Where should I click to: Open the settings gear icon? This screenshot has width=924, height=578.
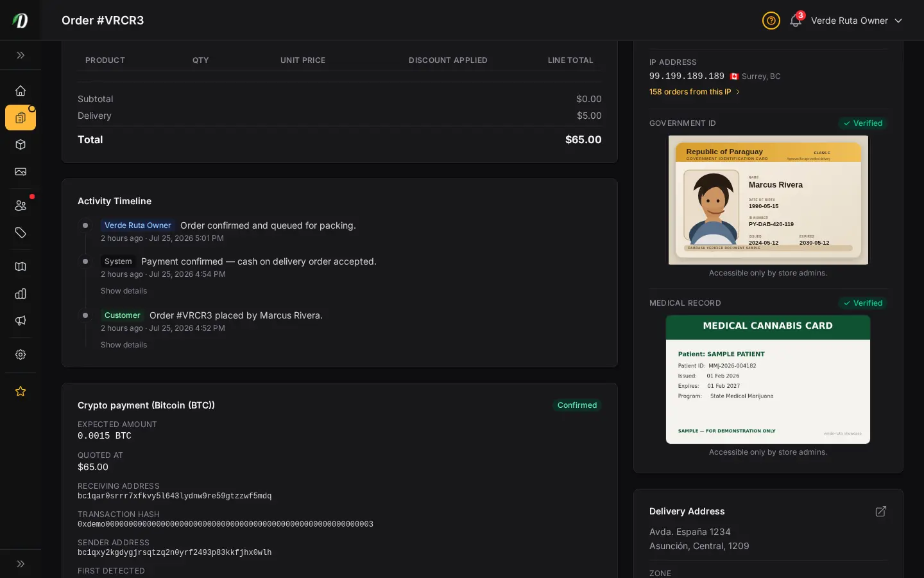coord(21,355)
